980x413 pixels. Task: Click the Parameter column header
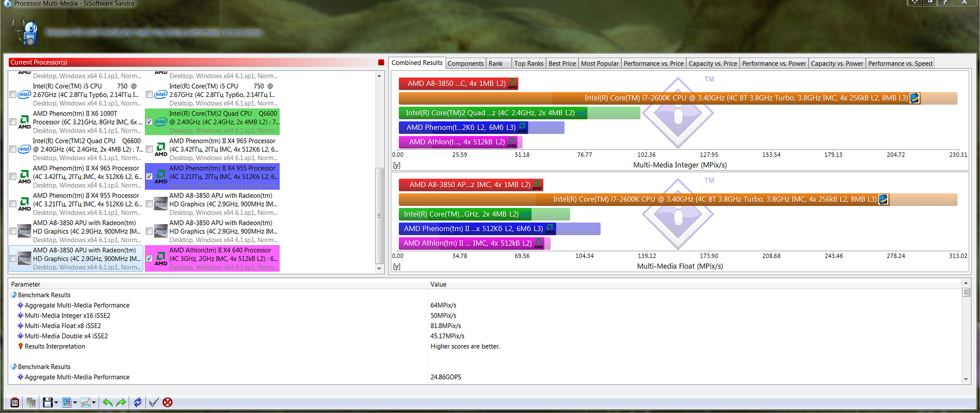point(218,284)
